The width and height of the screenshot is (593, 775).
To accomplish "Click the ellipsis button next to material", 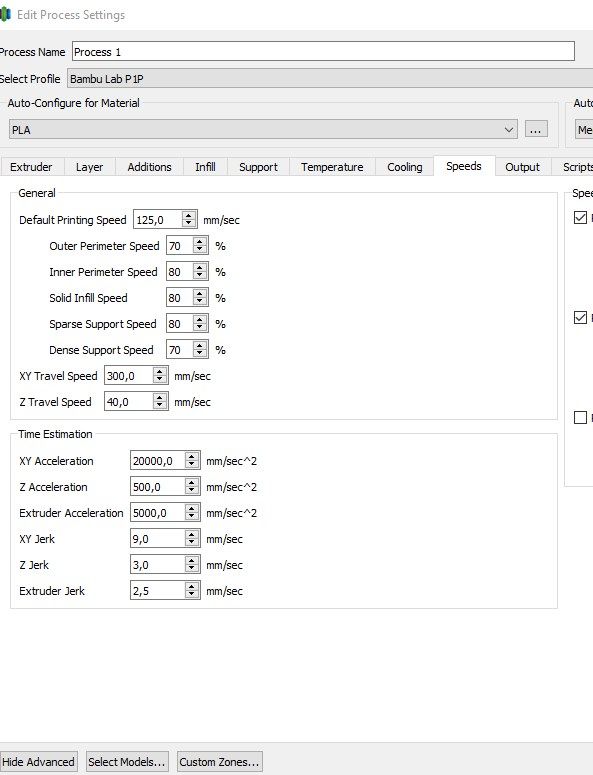I will (536, 129).
